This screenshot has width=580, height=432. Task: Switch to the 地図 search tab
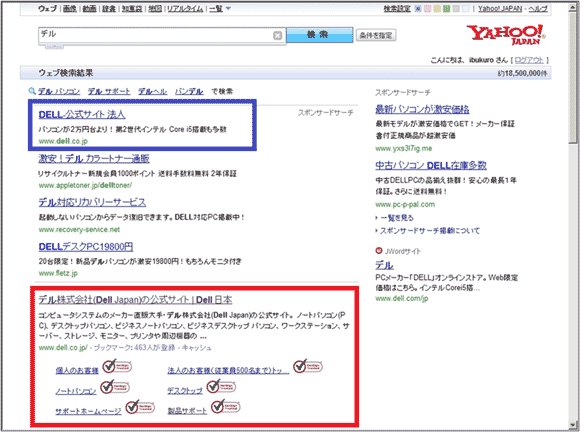point(155,9)
